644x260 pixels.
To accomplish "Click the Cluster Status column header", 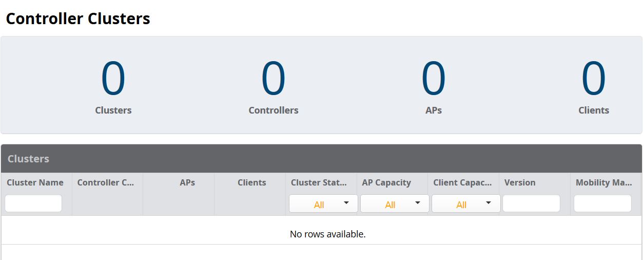I will pos(319,182).
